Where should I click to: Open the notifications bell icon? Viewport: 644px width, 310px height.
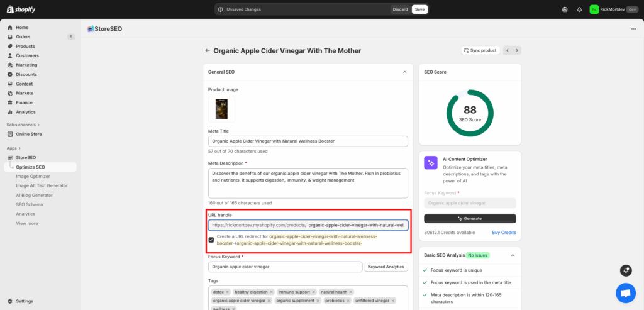(579, 9)
